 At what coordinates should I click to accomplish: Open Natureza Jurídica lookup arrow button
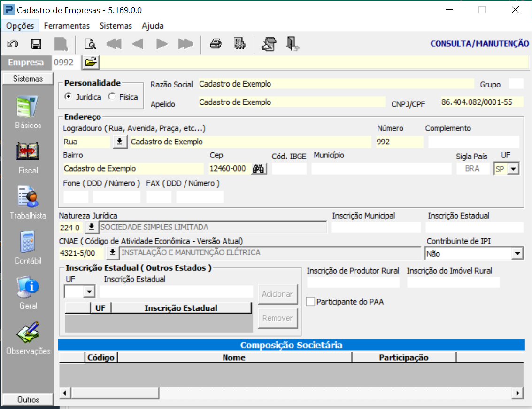[x=91, y=227]
